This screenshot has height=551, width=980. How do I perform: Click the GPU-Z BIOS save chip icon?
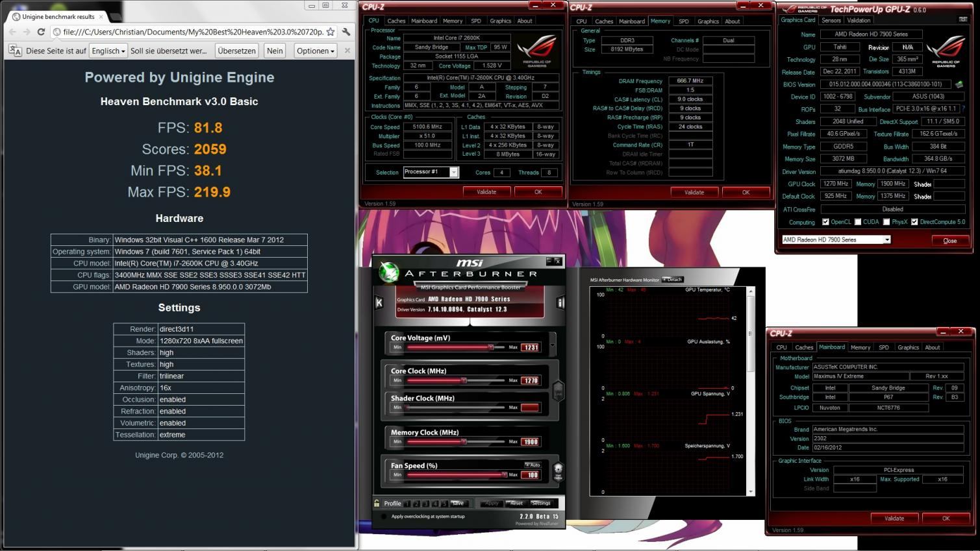(x=959, y=84)
